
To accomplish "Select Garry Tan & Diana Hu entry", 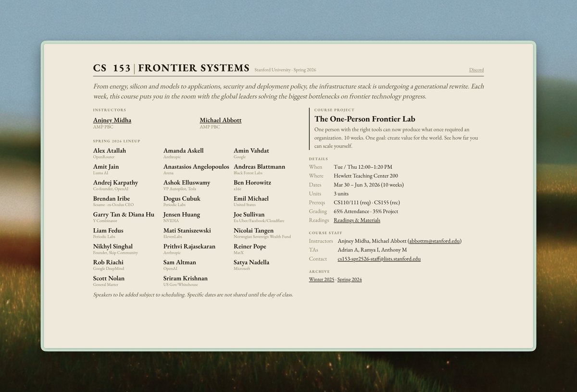I will tap(124, 214).
